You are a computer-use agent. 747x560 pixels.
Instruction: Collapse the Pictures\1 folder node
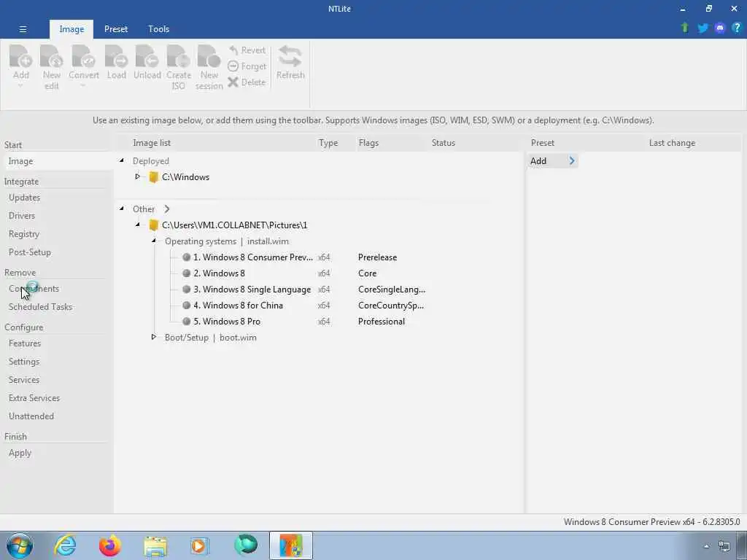pyautogui.click(x=138, y=225)
